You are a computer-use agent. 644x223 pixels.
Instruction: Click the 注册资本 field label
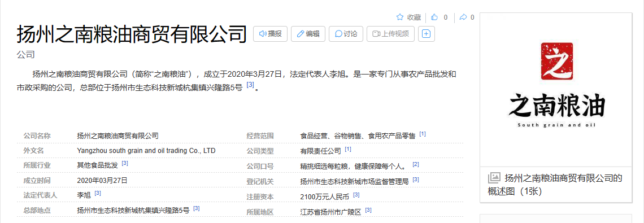coord(260,196)
